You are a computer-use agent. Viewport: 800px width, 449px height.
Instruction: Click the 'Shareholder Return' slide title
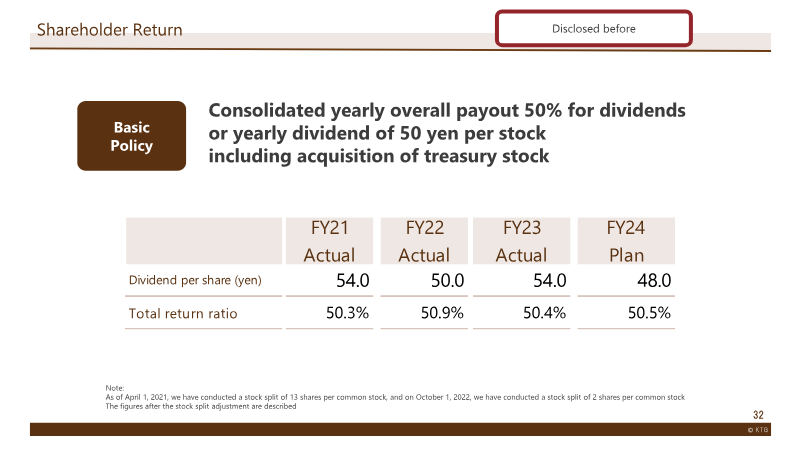(x=109, y=30)
